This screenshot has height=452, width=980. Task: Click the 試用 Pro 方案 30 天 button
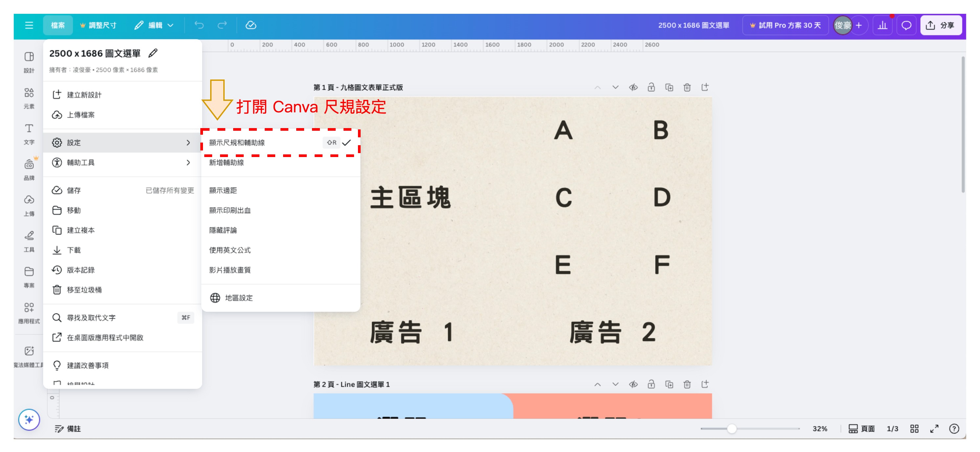click(x=785, y=25)
